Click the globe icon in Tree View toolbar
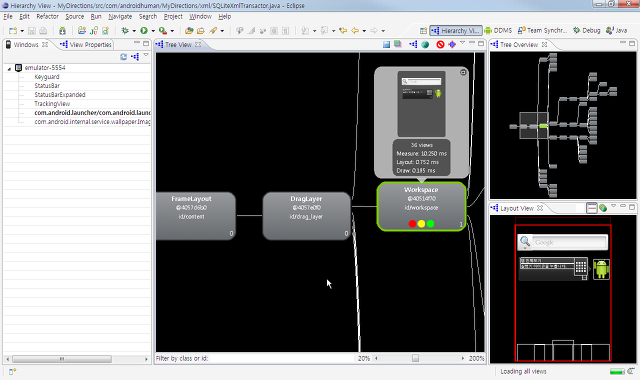 click(425, 44)
